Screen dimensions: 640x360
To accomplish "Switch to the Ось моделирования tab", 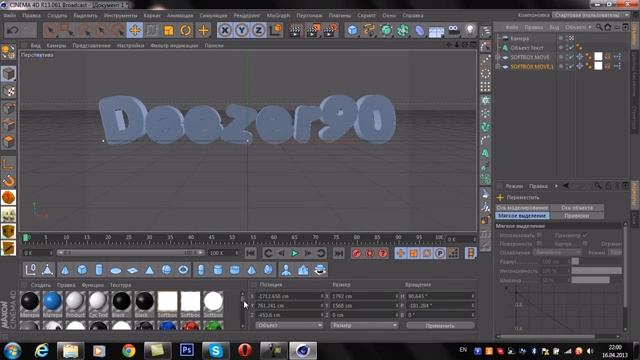I will point(522,208).
